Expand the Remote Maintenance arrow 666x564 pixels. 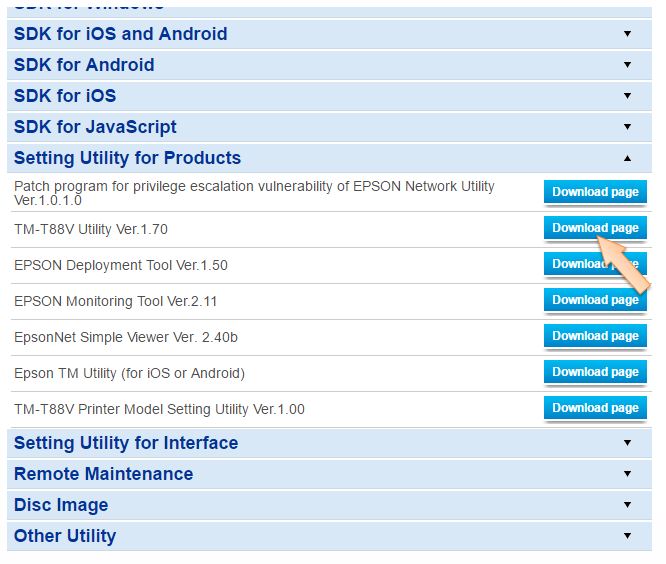627,474
